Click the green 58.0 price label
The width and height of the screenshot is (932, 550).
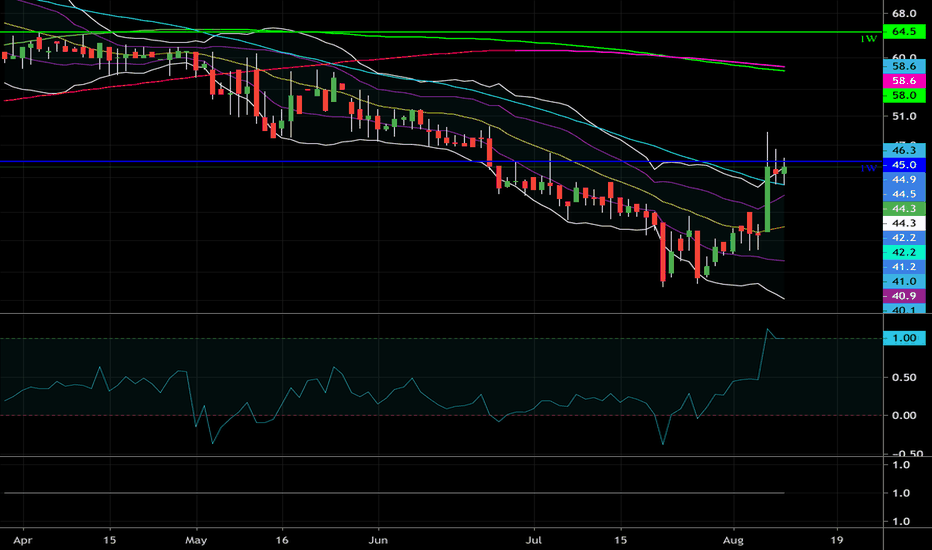tap(904, 95)
